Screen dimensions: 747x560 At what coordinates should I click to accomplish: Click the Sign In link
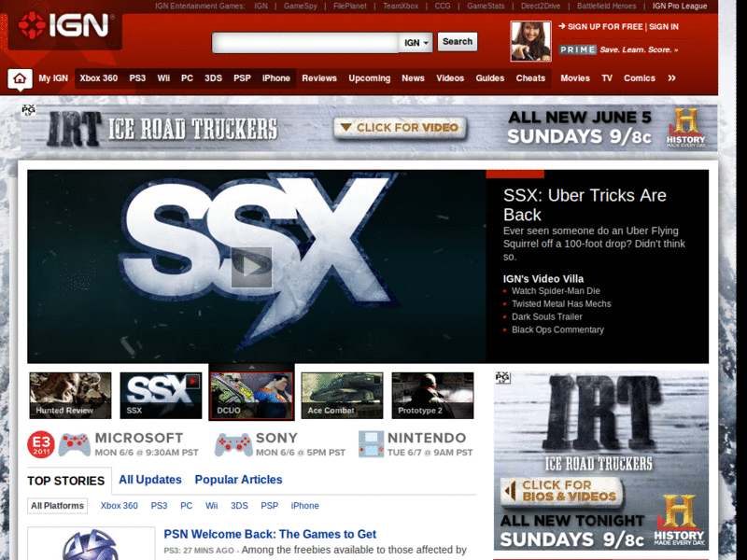664,27
